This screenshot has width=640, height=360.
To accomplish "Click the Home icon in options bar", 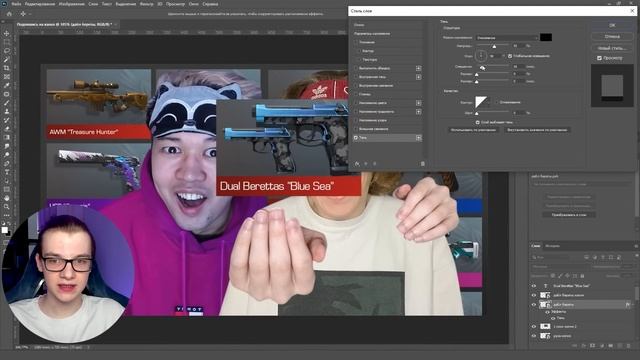I will coord(9,14).
